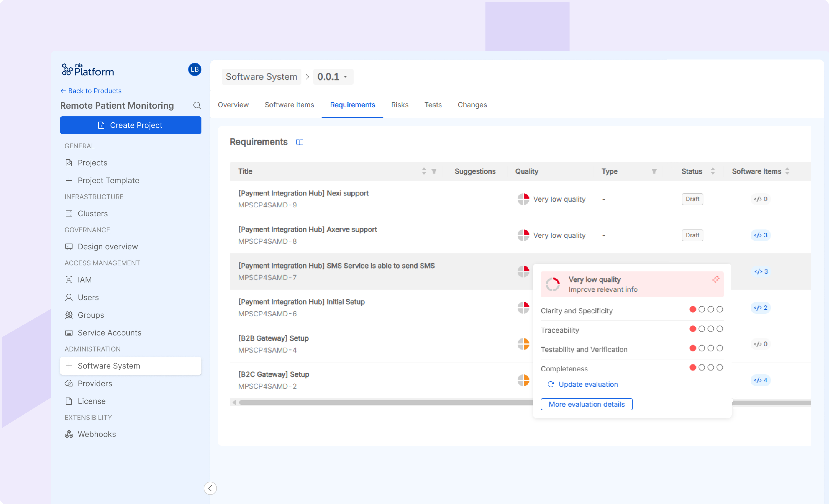
Task: Click the Nexi support software items badge 0
Action: point(761,199)
